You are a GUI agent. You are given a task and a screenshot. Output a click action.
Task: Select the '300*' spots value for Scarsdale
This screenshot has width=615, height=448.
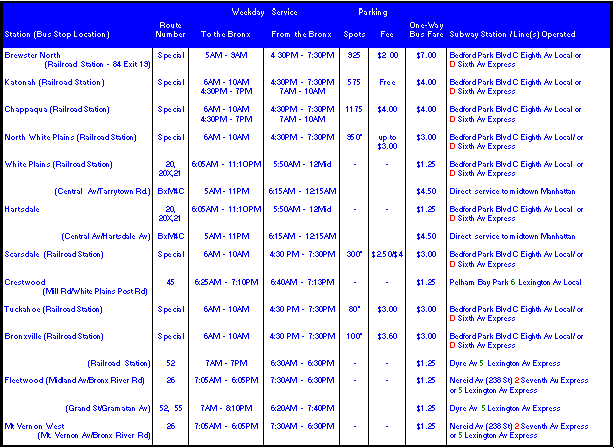point(354,254)
